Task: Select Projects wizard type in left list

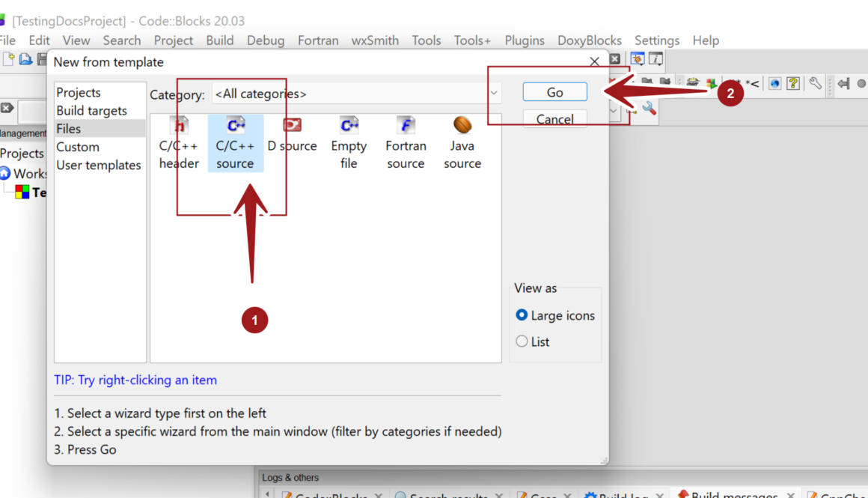Action: click(79, 93)
